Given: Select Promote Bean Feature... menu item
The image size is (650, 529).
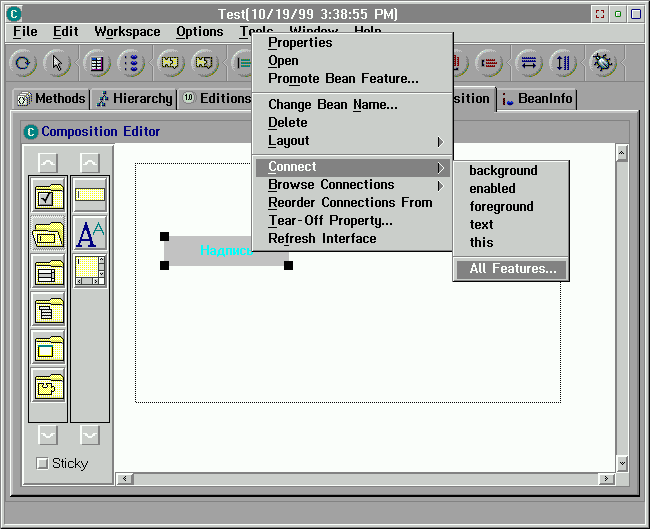Looking at the screenshot, I should pyautogui.click(x=343, y=79).
